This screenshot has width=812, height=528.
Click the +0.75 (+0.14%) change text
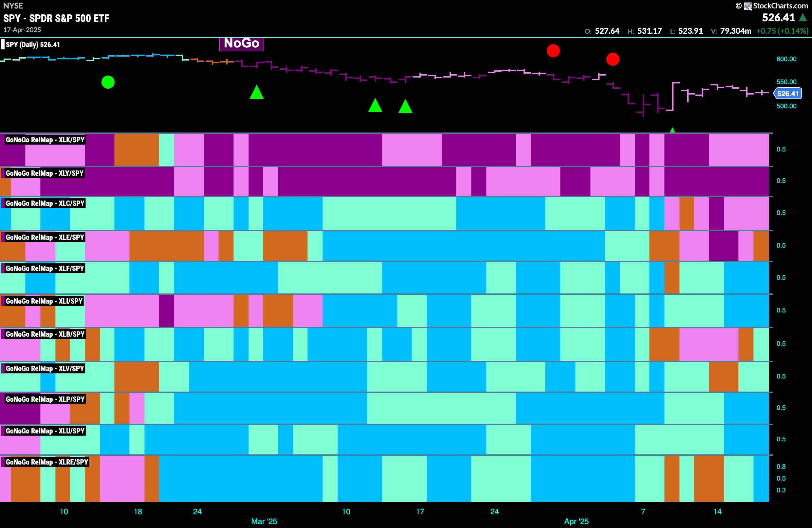click(782, 31)
